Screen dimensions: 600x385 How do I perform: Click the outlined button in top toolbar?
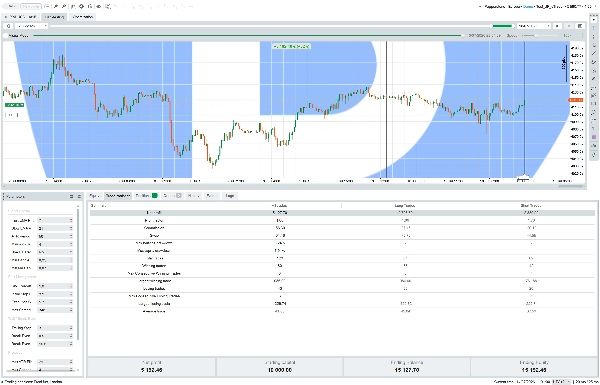31,7
